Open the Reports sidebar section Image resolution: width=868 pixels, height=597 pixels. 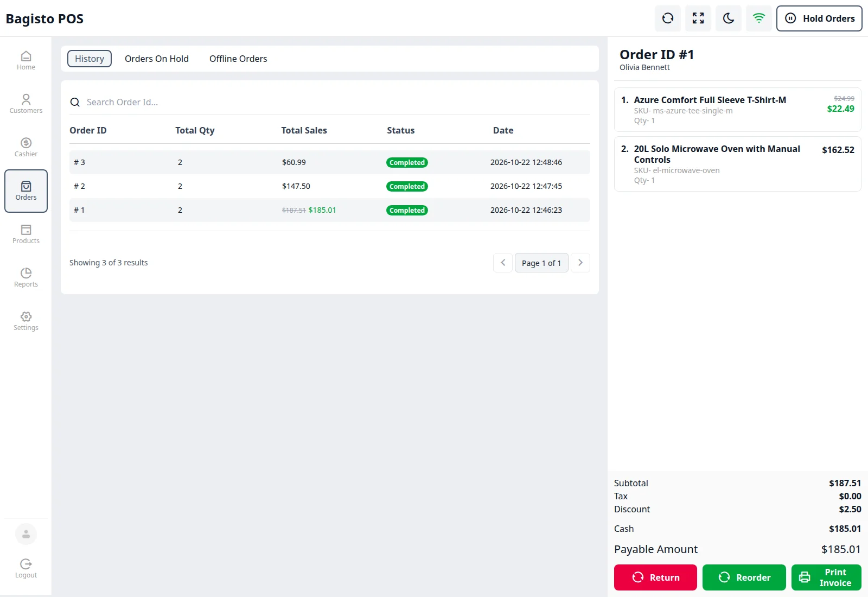point(26,277)
